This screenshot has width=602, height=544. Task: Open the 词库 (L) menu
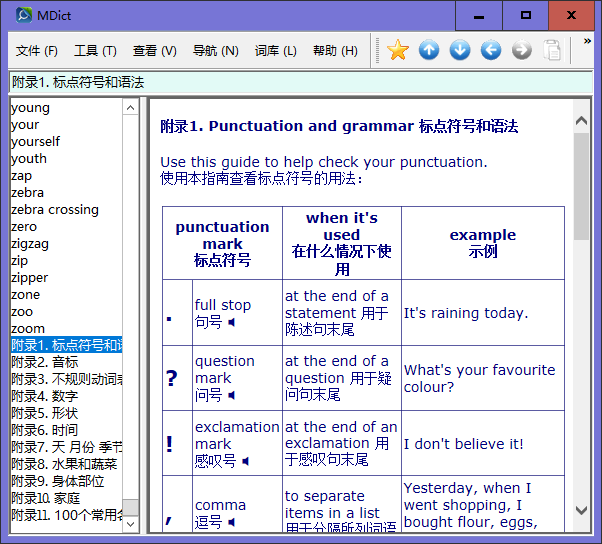pos(275,51)
